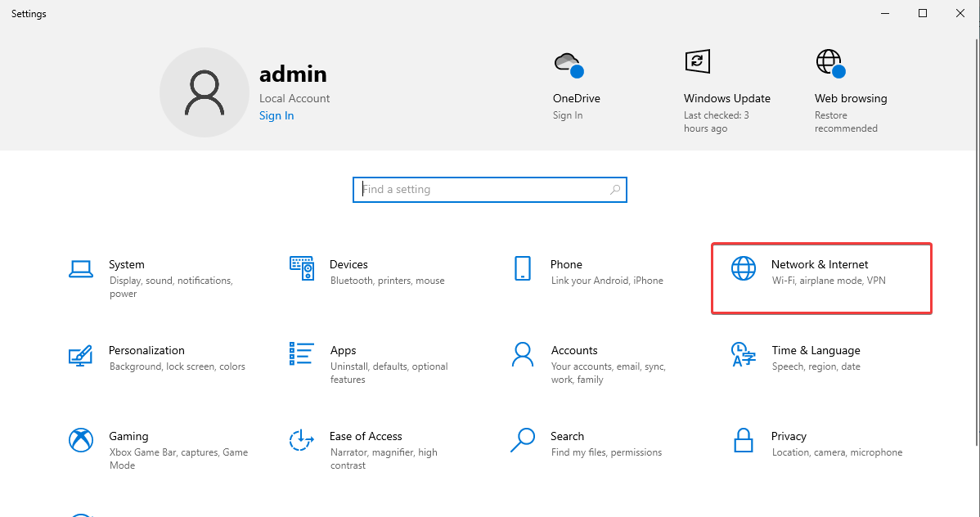Open the System monitor icon
980x517 pixels.
tap(80, 268)
